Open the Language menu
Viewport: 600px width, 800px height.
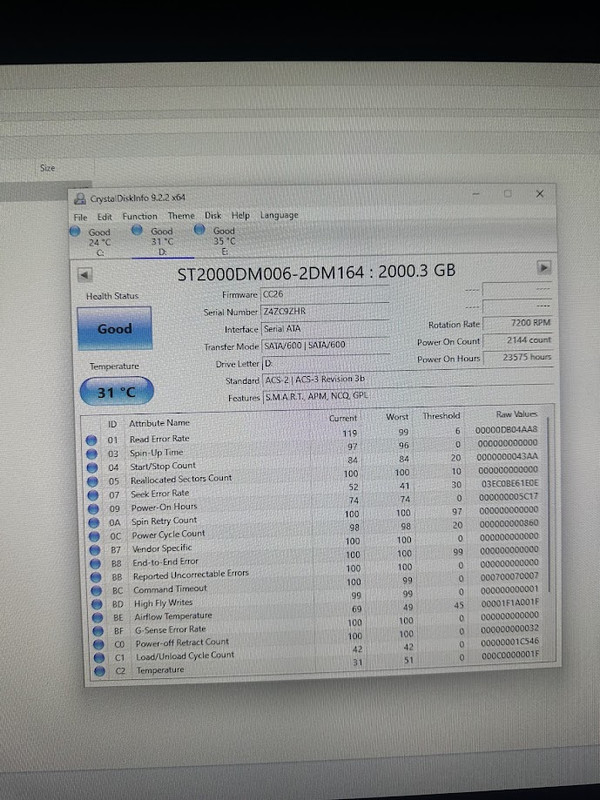(x=279, y=215)
